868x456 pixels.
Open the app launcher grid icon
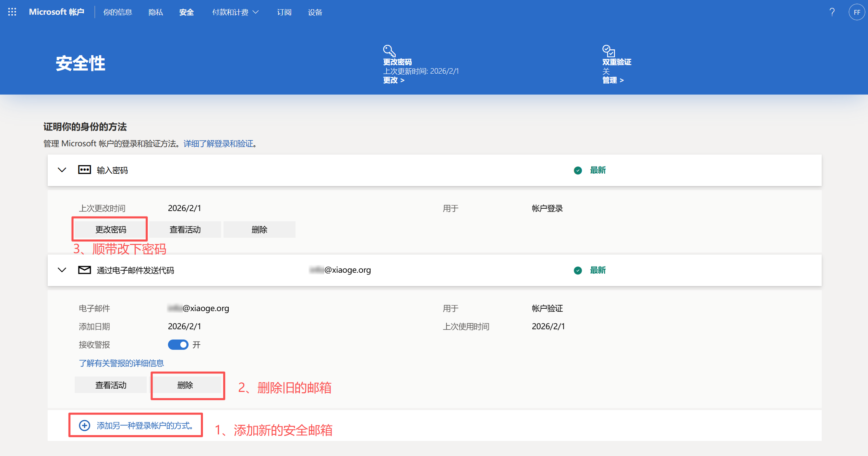pos(12,12)
